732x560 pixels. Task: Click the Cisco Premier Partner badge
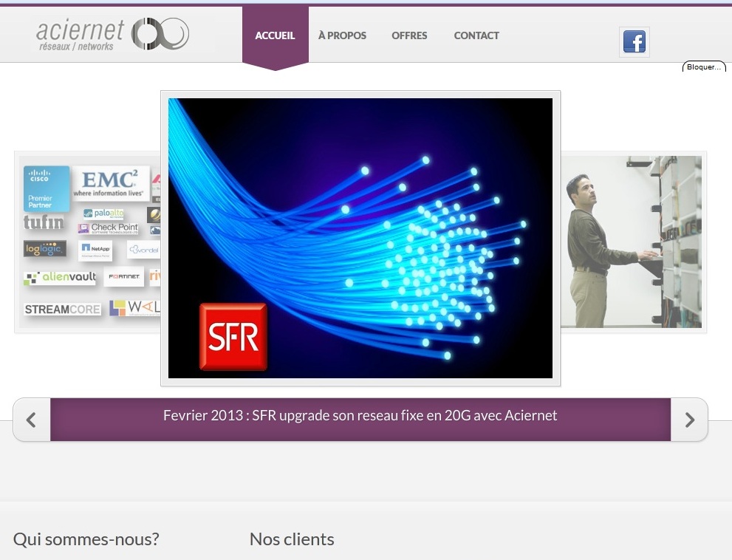(x=46, y=188)
